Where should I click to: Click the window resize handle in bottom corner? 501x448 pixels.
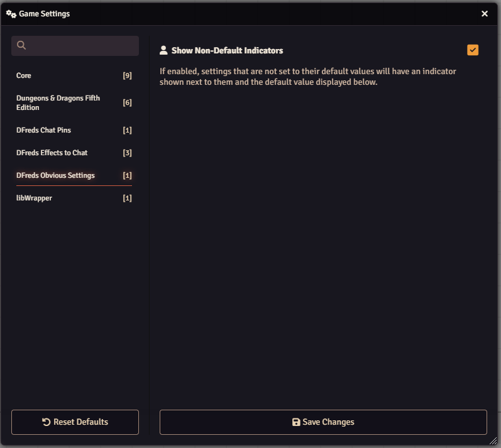pos(493,441)
